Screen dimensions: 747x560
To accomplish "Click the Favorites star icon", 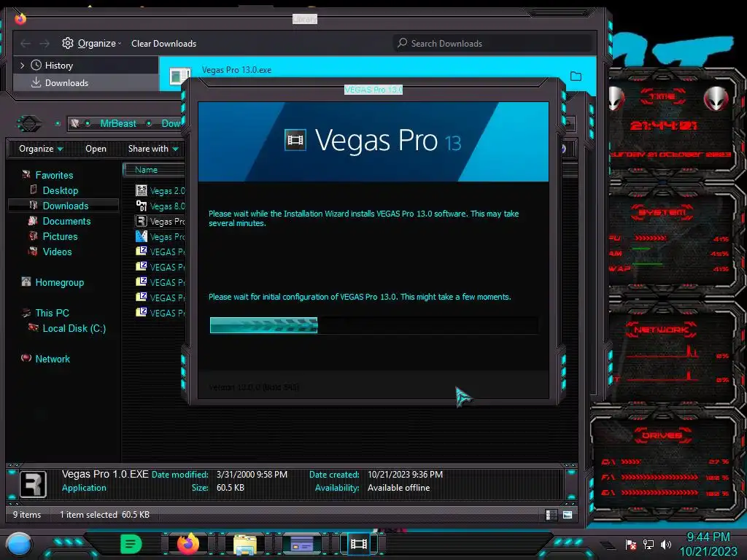I will pyautogui.click(x=26, y=175).
